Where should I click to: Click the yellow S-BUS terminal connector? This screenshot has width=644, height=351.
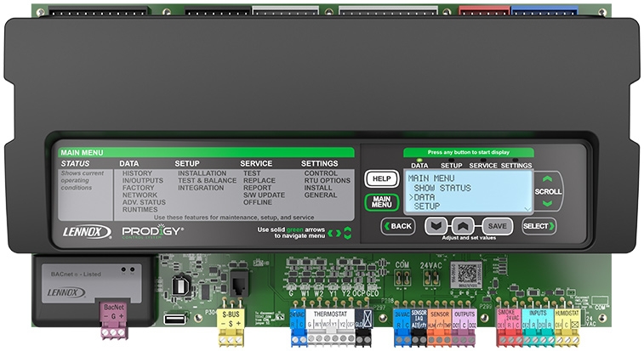tap(231, 327)
